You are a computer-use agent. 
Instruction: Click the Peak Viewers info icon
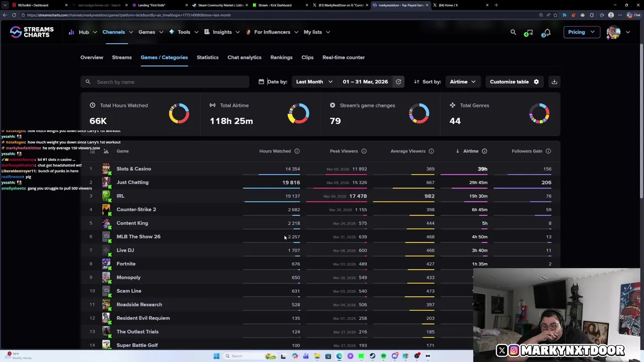point(364,151)
